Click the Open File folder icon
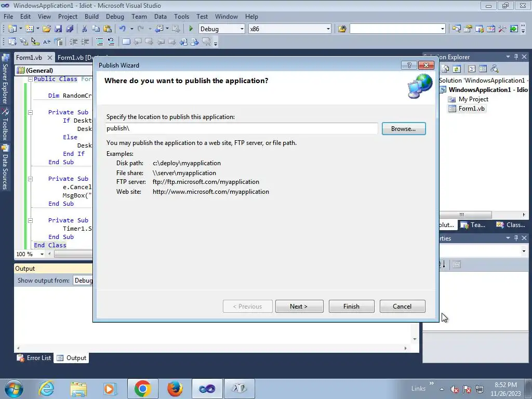This screenshot has height=399, width=532. (47, 29)
